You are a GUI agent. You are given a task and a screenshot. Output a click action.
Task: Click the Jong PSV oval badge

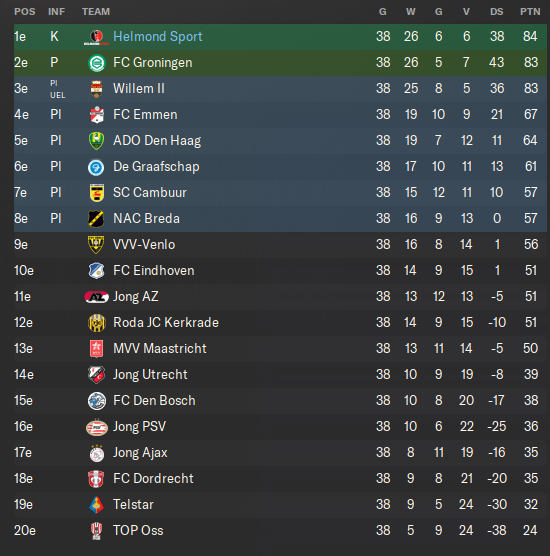[x=96, y=427]
